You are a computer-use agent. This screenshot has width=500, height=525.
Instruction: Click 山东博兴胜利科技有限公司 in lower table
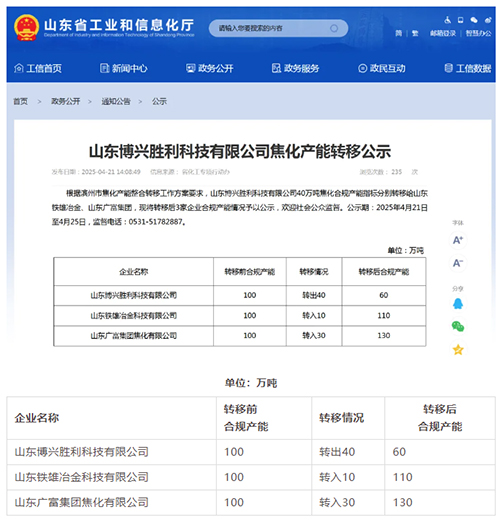point(81,452)
